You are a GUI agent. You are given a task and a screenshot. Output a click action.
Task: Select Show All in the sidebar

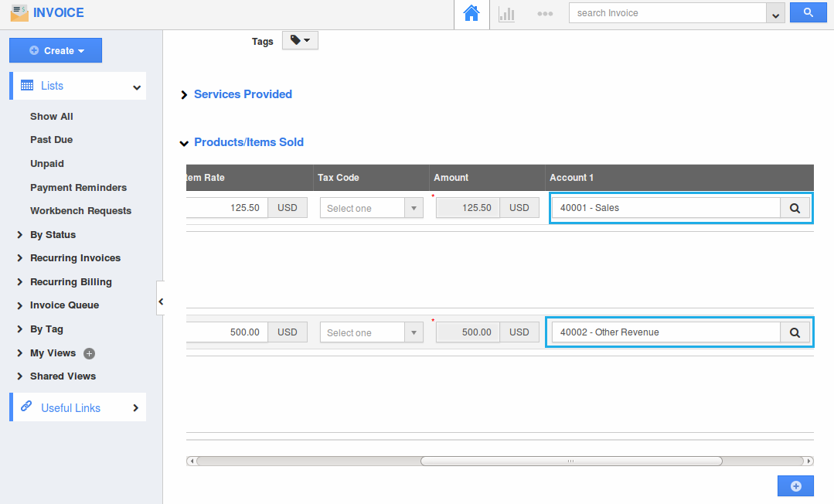pyautogui.click(x=52, y=116)
